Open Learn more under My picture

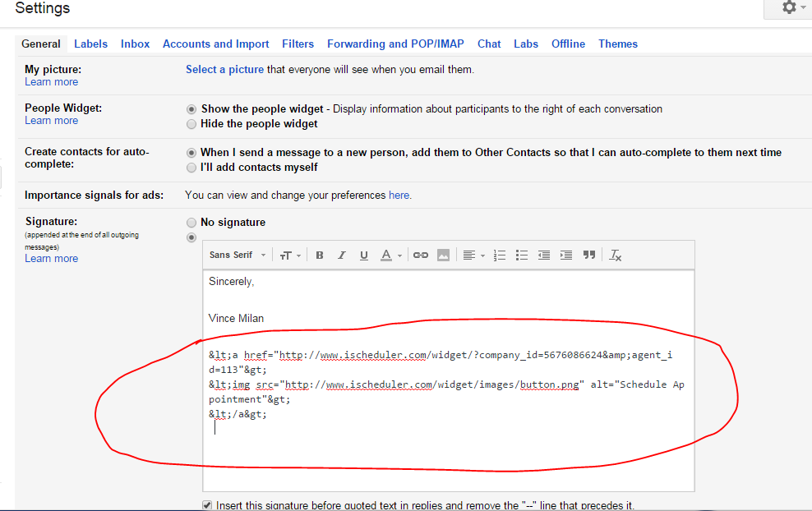[51, 82]
